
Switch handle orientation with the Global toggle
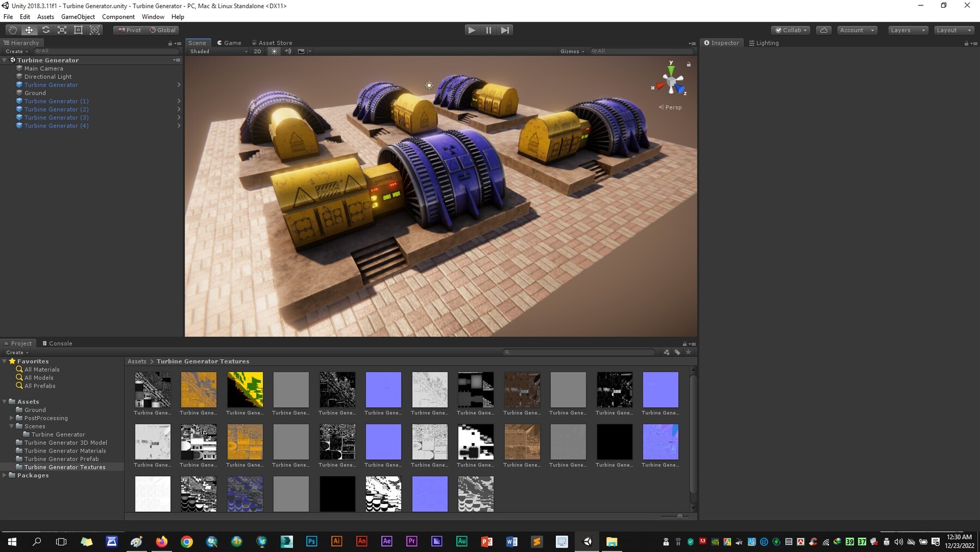[163, 30]
